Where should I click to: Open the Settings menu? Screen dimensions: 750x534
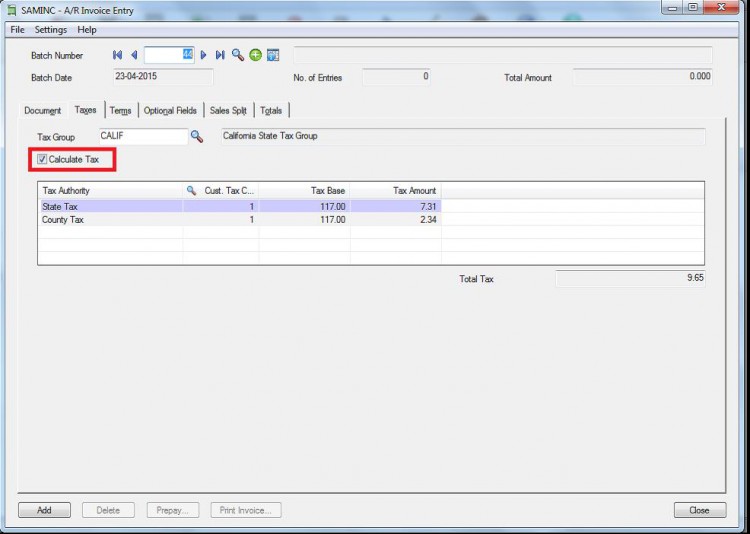click(x=50, y=30)
